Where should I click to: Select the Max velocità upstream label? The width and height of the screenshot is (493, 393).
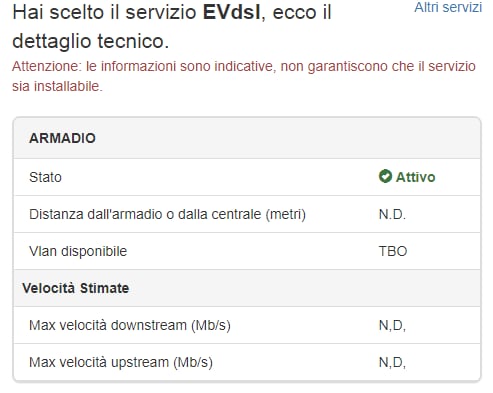[x=121, y=362]
